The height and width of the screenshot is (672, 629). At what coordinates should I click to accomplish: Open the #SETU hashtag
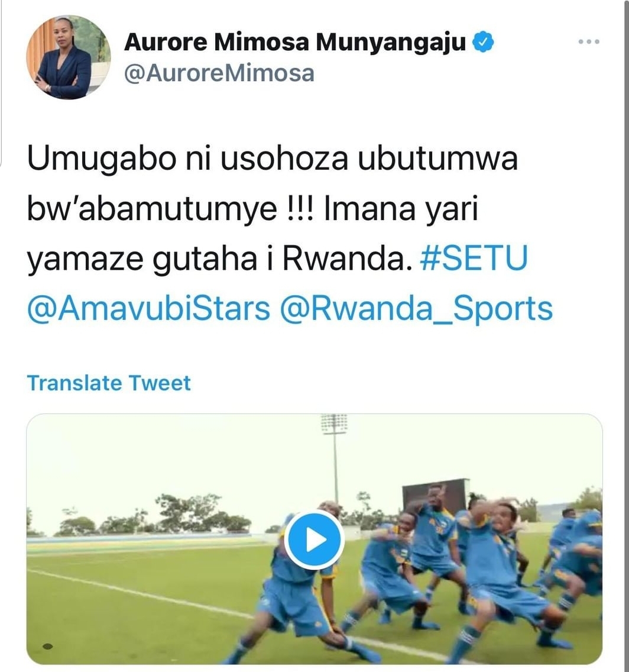pyautogui.click(x=474, y=258)
